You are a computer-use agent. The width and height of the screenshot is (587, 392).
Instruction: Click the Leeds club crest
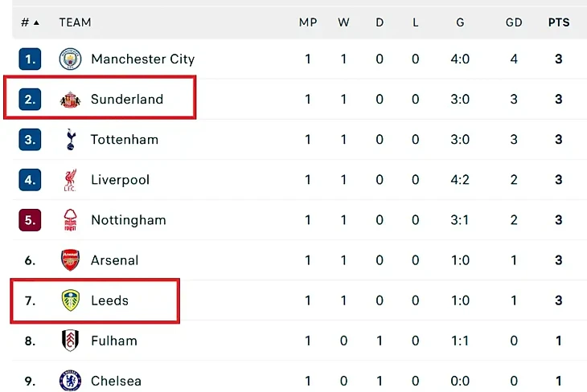[x=71, y=300]
